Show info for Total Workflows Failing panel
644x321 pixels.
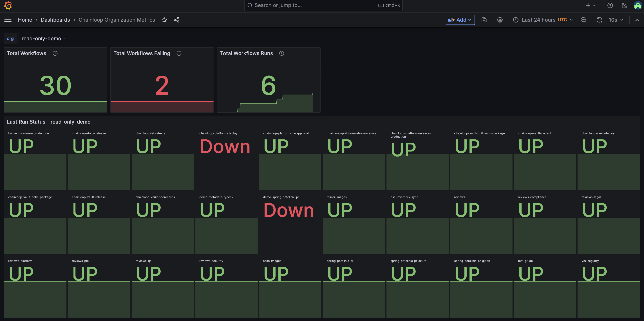click(x=179, y=53)
